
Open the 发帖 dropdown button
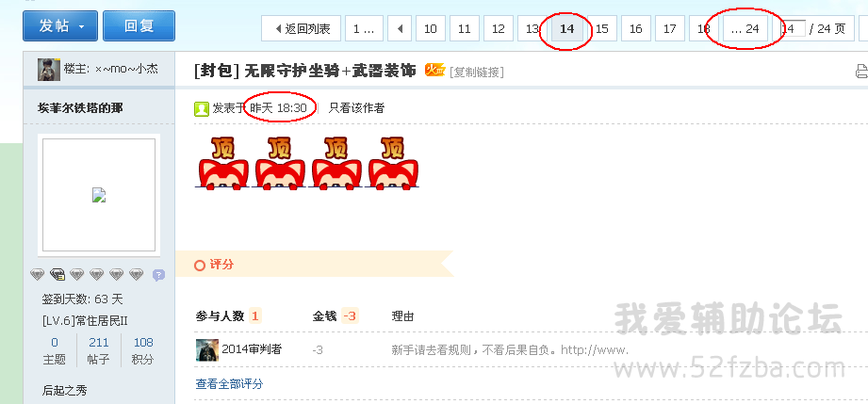(60, 26)
